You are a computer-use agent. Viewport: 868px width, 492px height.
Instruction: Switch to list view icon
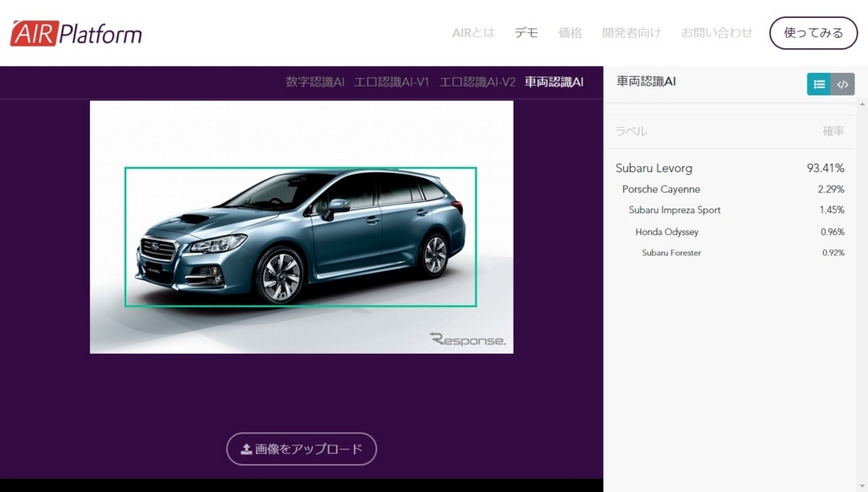point(819,84)
